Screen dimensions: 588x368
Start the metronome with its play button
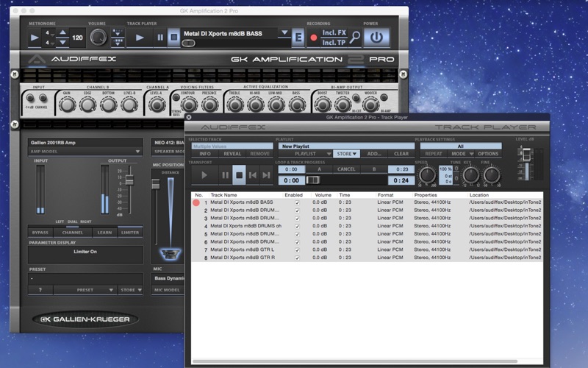click(x=35, y=36)
